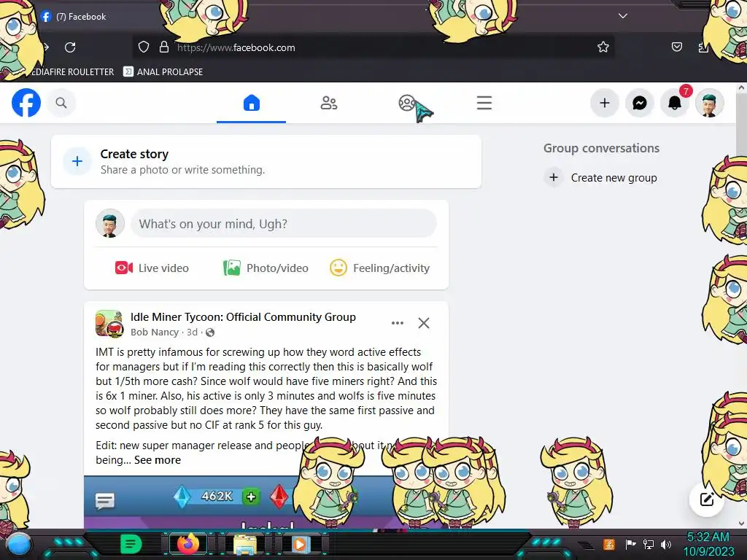
Task: Click the new message compose button
Action: [706, 499]
